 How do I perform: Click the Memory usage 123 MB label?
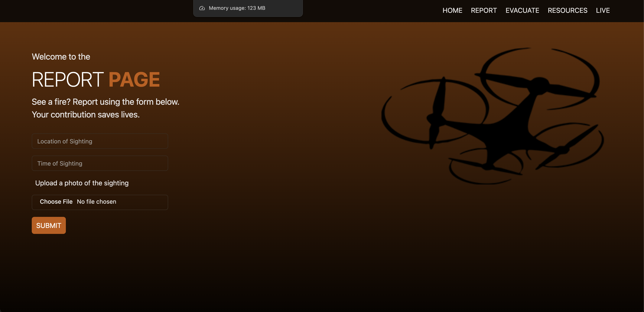click(237, 8)
